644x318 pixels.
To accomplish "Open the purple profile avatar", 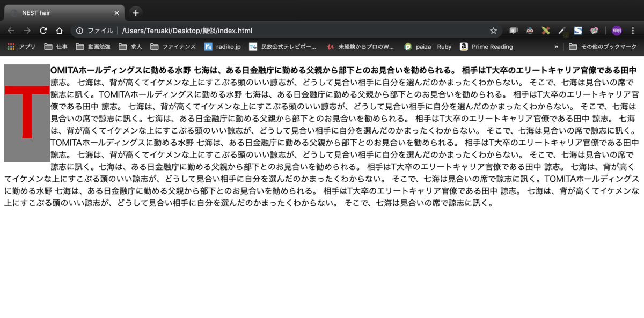I will [617, 31].
